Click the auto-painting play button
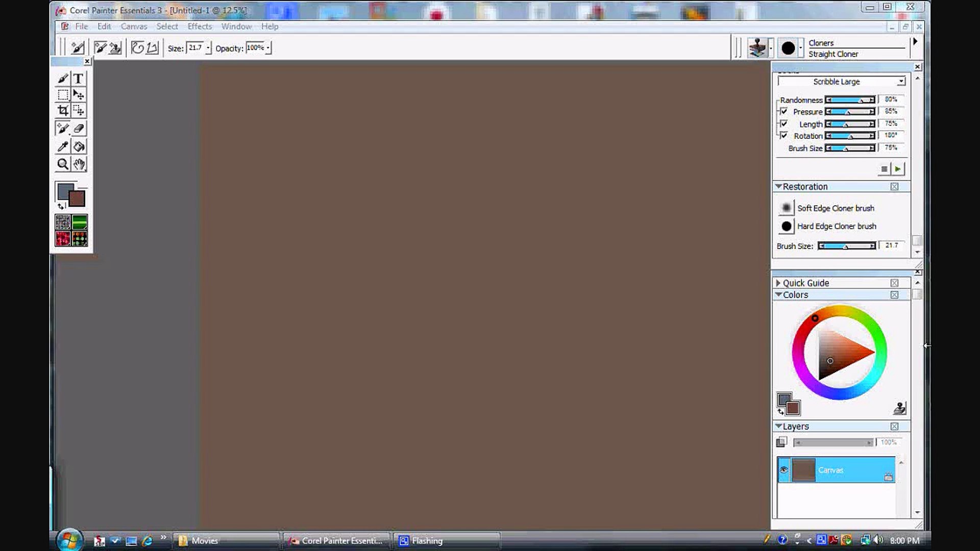The height and width of the screenshot is (551, 980). [898, 169]
